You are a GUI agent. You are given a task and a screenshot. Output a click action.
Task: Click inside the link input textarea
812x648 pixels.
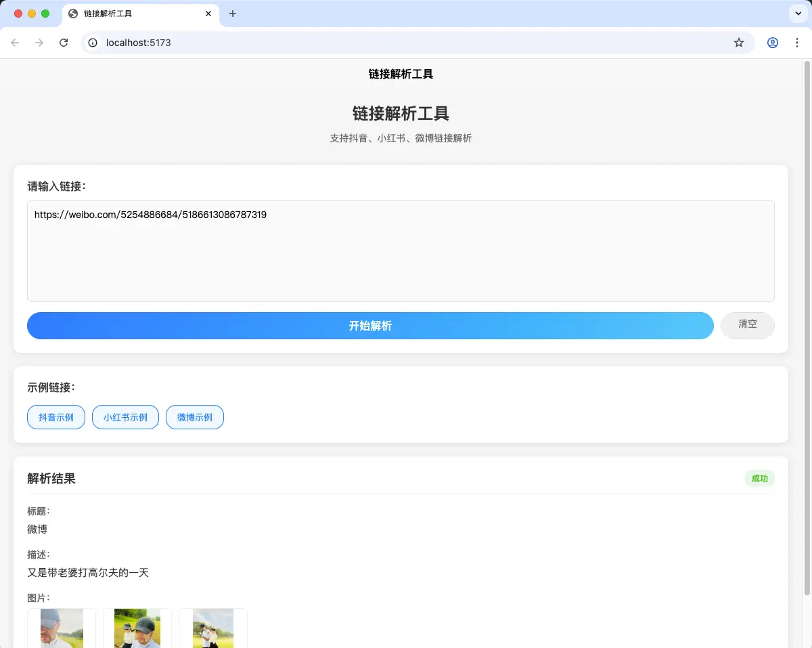click(x=401, y=257)
